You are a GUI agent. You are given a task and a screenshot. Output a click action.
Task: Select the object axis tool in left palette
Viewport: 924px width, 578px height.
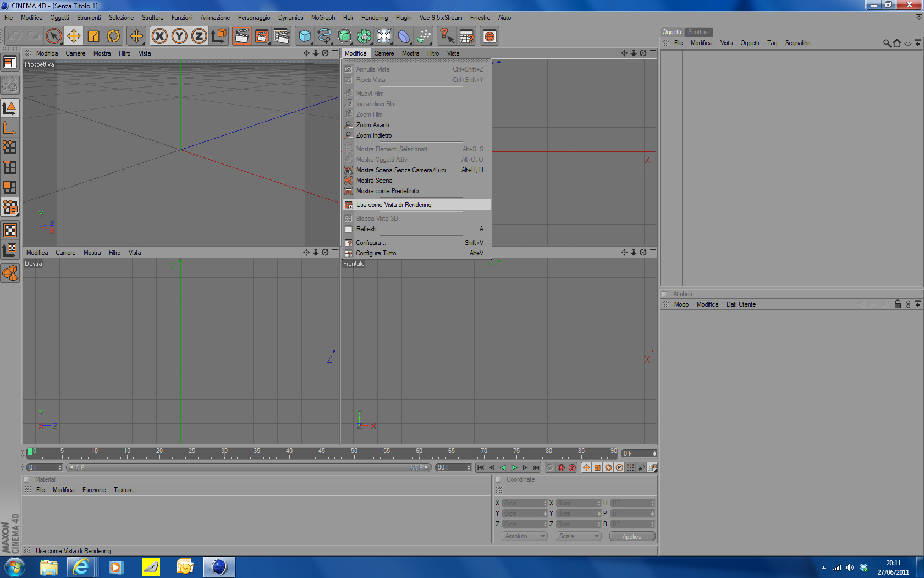(10, 128)
